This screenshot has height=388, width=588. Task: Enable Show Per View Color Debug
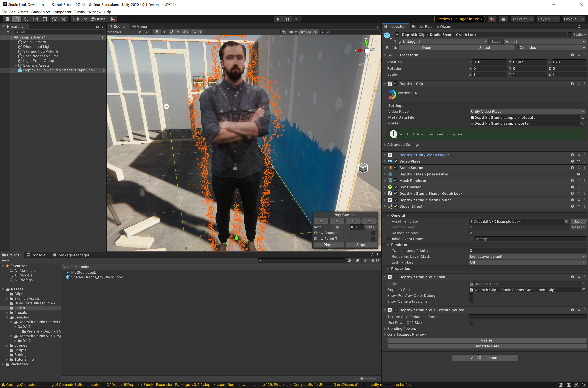[471, 295]
